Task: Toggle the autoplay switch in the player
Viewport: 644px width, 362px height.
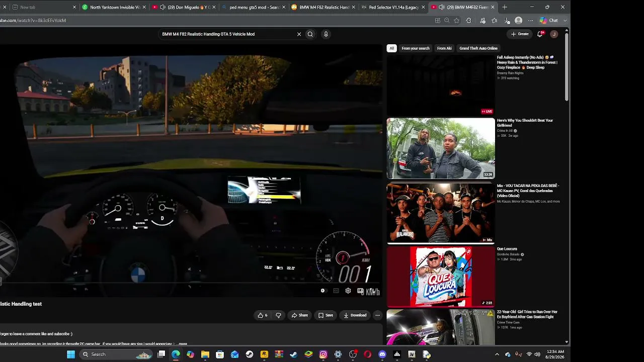Action: click(x=323, y=291)
